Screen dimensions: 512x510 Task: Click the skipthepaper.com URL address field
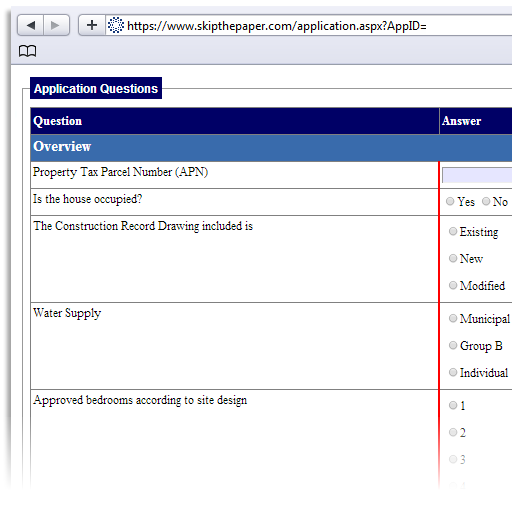309,25
